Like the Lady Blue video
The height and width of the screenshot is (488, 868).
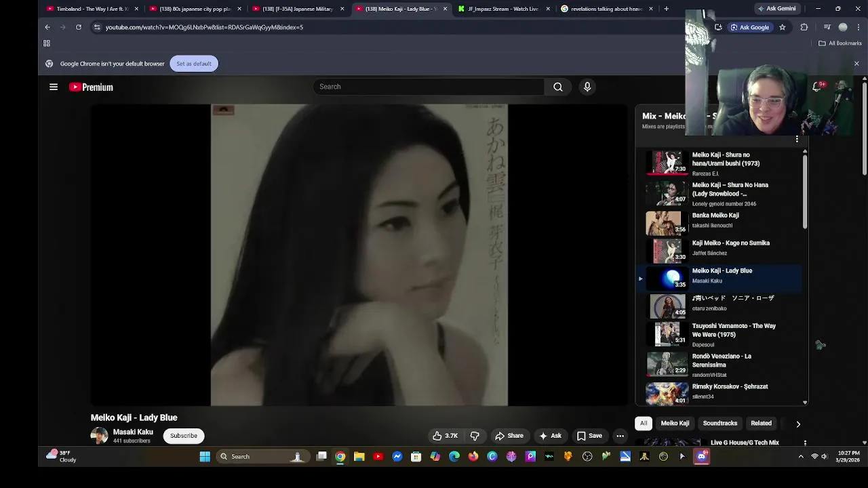click(x=445, y=436)
